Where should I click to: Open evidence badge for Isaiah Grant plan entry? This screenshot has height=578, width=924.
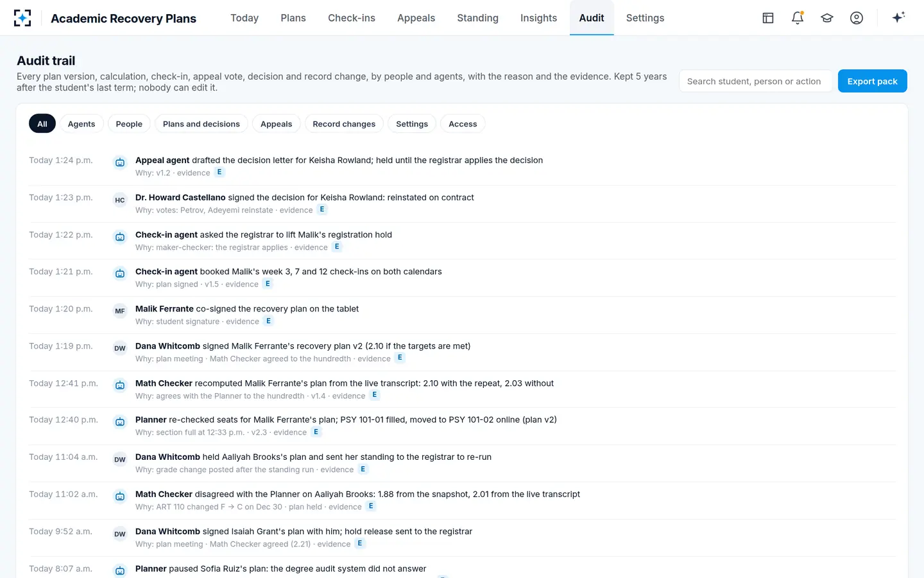360,544
